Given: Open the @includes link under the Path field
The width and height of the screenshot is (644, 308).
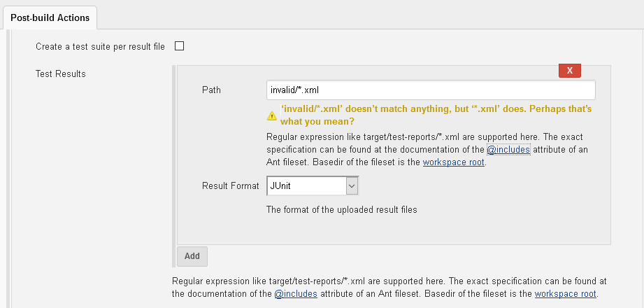Looking at the screenshot, I should coord(508,149).
